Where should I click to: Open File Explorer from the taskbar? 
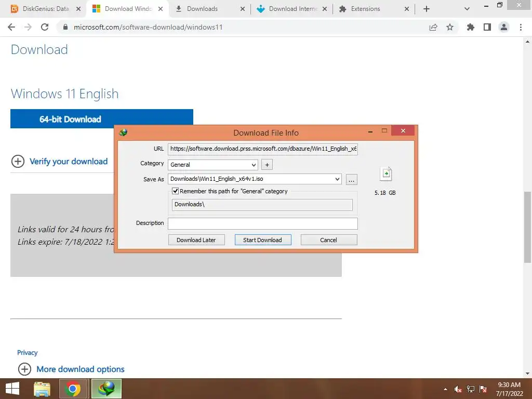coord(42,389)
